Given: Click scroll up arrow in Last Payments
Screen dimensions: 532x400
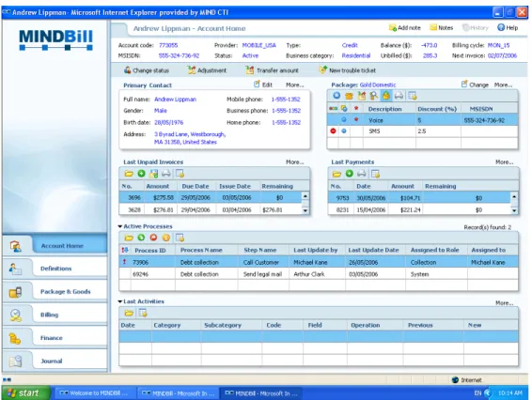Looking at the screenshot, I should (x=514, y=196).
